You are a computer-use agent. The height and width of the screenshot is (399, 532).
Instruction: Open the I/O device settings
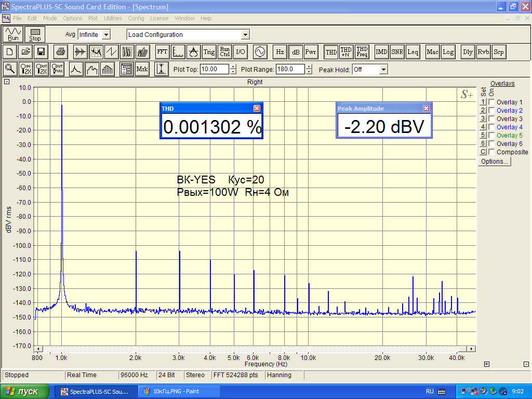pyautogui.click(x=240, y=52)
